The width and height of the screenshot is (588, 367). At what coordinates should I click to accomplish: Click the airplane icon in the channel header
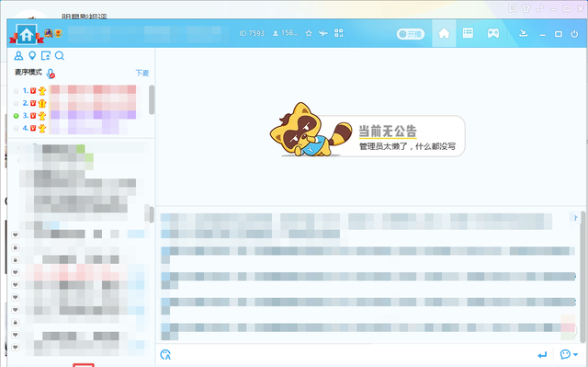tap(322, 33)
